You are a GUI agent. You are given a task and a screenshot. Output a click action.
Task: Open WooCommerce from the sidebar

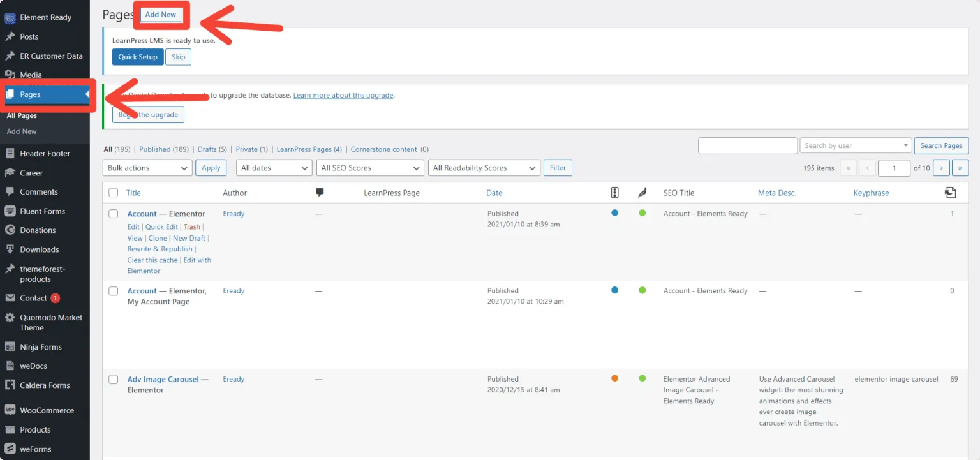pyautogui.click(x=46, y=410)
